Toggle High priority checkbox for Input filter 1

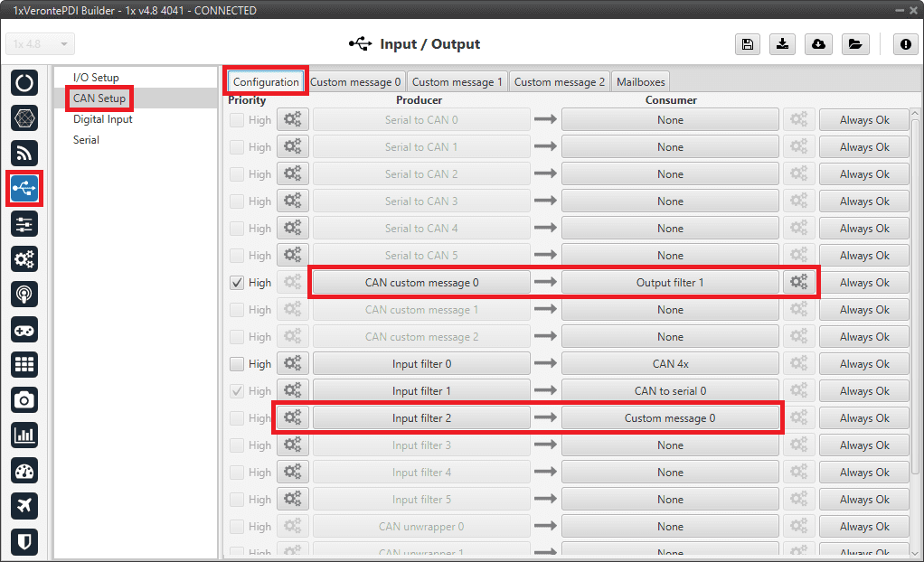tap(237, 391)
